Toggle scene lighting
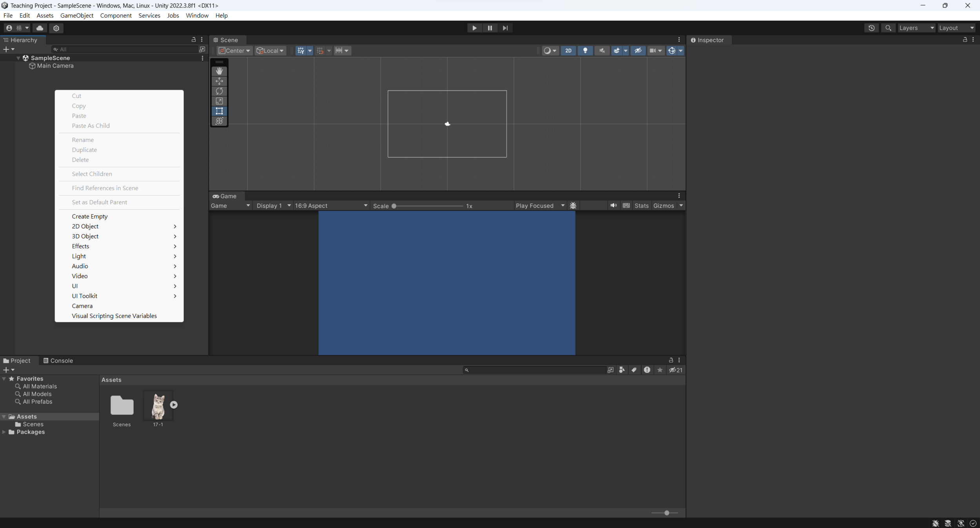980x528 pixels. [x=585, y=51]
